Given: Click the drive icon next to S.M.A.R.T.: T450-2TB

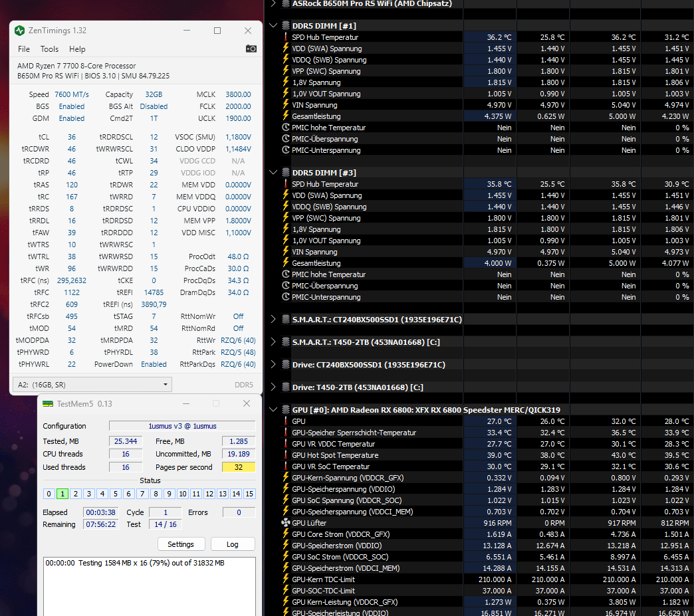Looking at the screenshot, I should click(286, 342).
